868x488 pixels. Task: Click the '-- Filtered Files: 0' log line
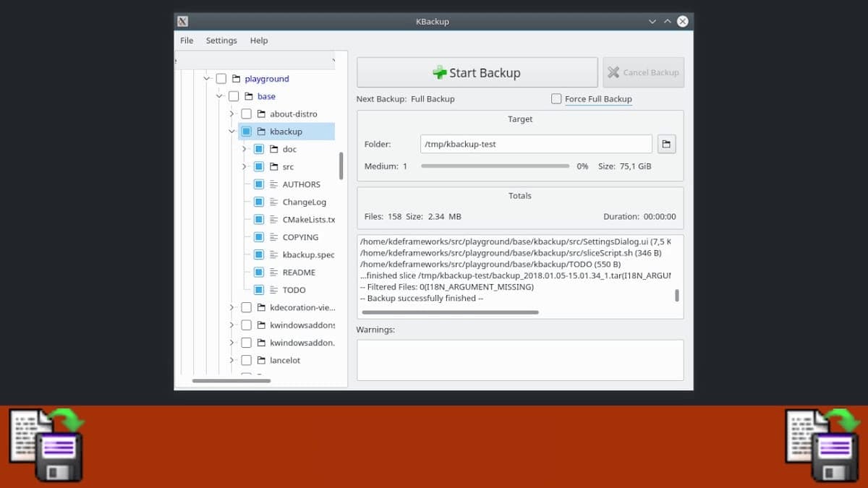coord(446,287)
